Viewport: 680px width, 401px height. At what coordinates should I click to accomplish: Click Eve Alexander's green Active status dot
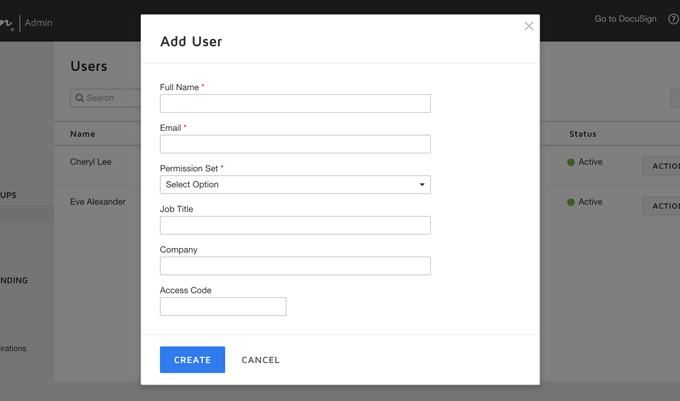571,202
